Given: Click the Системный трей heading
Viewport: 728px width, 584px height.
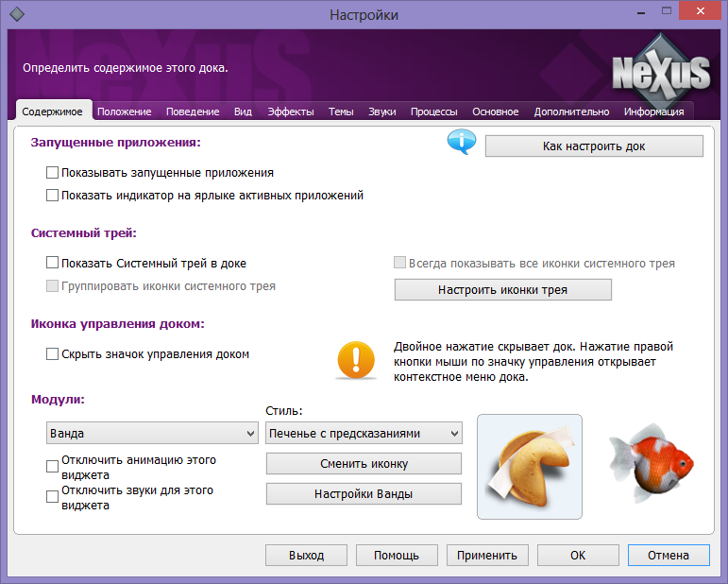Looking at the screenshot, I should pyautogui.click(x=84, y=232).
